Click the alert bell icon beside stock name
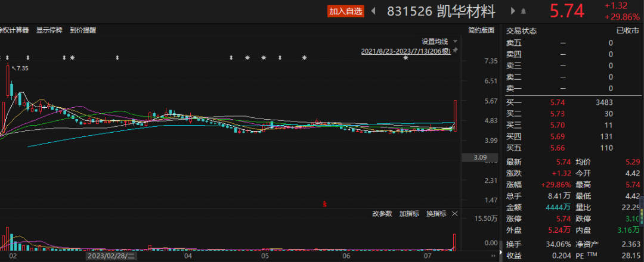The width and height of the screenshot is (644, 262). coord(524,11)
